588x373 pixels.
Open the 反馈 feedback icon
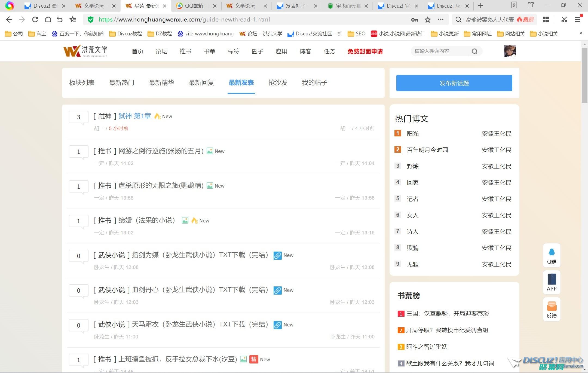552,309
